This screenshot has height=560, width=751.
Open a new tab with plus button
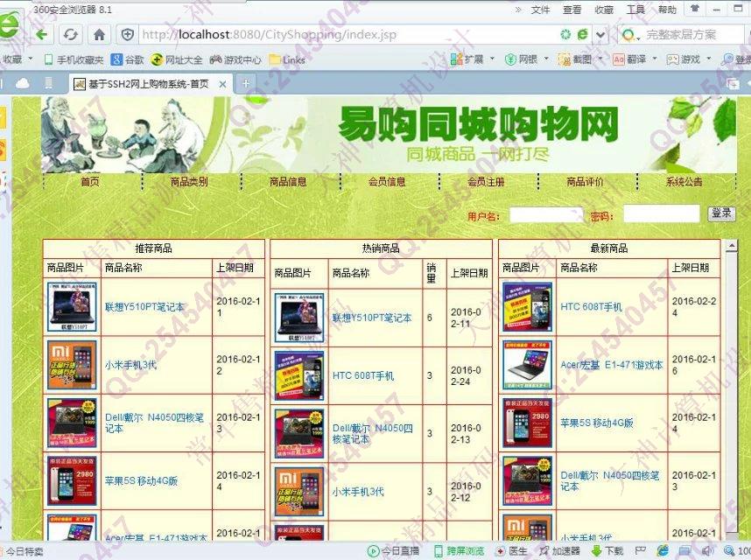click(246, 84)
